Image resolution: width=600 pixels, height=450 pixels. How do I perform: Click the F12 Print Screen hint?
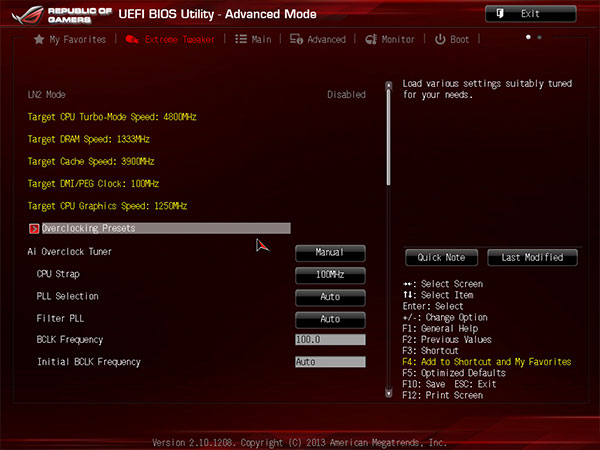coord(443,395)
